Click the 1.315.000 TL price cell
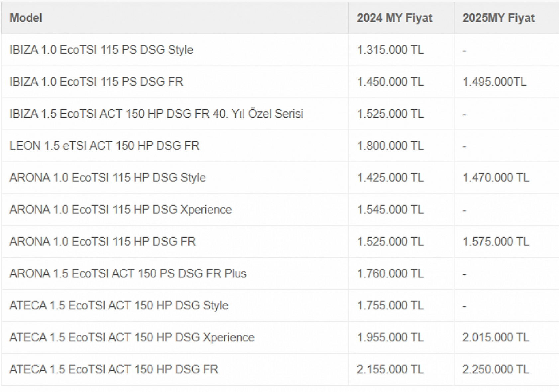Viewport: 559px width, 392px height. tap(390, 50)
